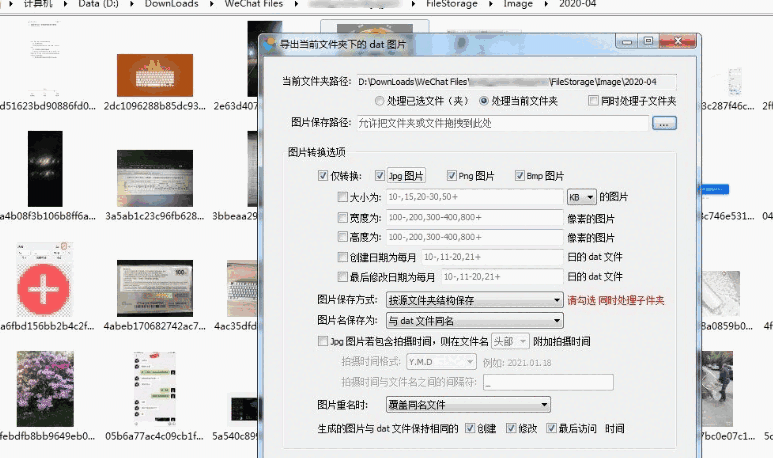Screen dimensions: 773x458
Task: Enable the 大小为 filter checkbox
Action: [342, 197]
